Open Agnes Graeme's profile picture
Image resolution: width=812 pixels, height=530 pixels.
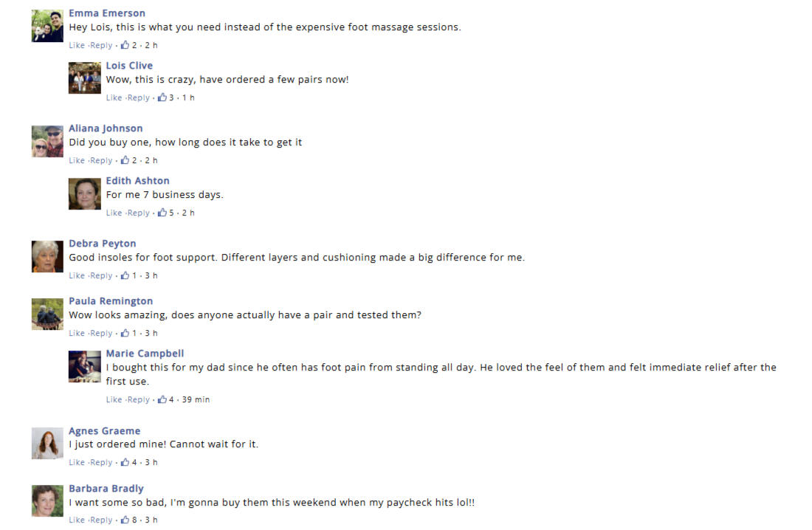47,444
